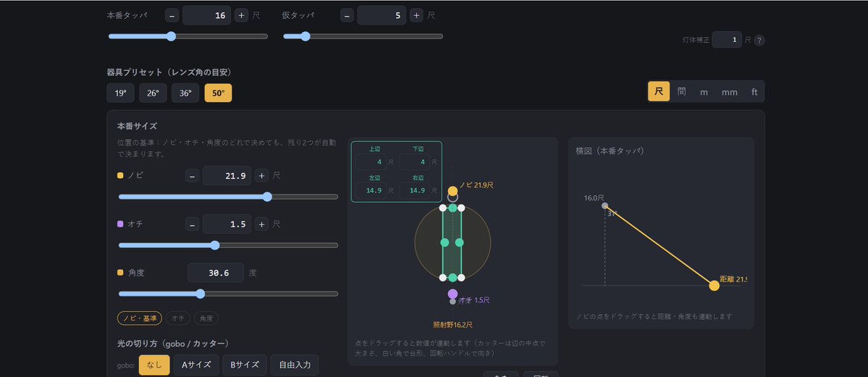Click the top-edge green midpoint handle
The height and width of the screenshot is (377, 868).
pos(452,208)
